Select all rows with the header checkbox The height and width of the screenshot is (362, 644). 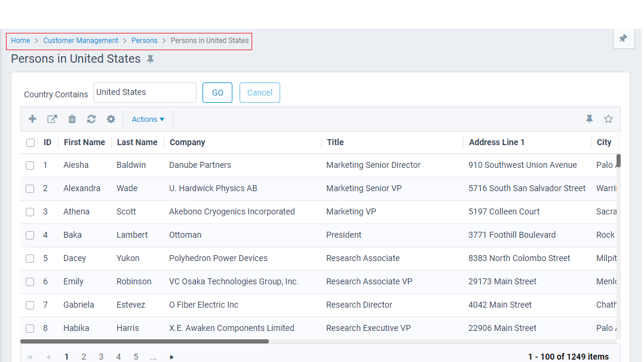(x=30, y=143)
